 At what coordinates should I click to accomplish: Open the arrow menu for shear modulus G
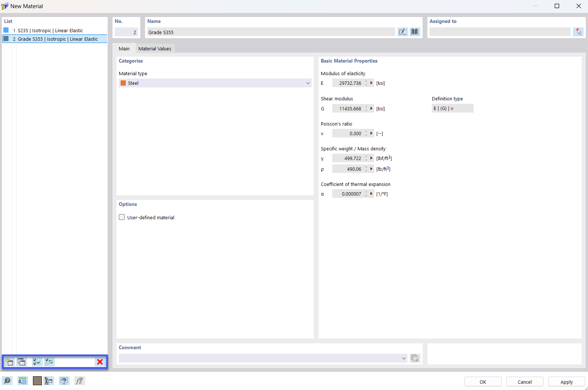pyautogui.click(x=372, y=109)
